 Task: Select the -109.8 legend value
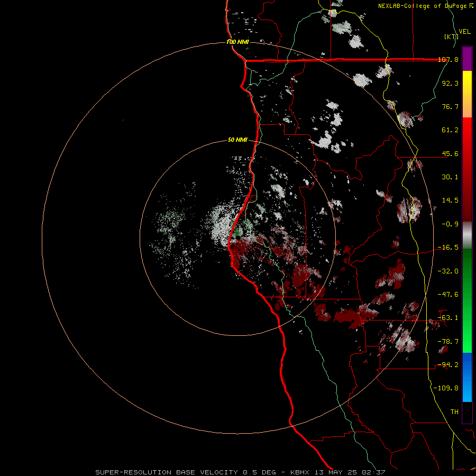pos(446,388)
